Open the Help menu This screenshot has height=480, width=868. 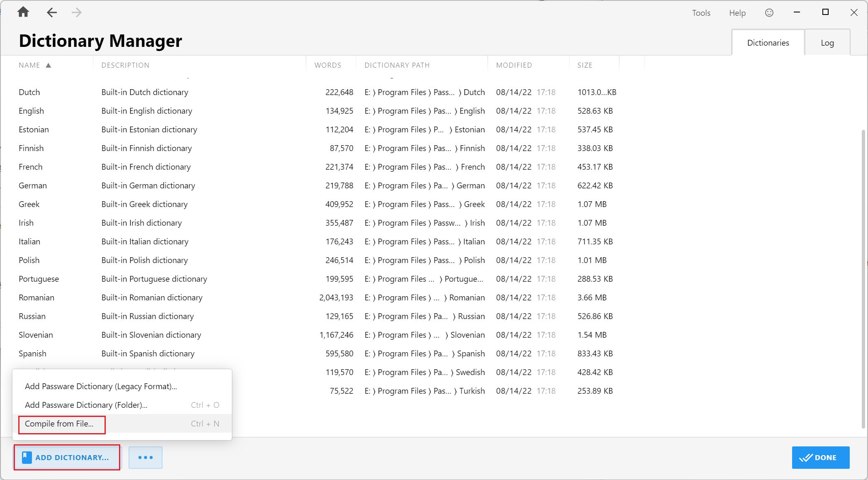(737, 13)
